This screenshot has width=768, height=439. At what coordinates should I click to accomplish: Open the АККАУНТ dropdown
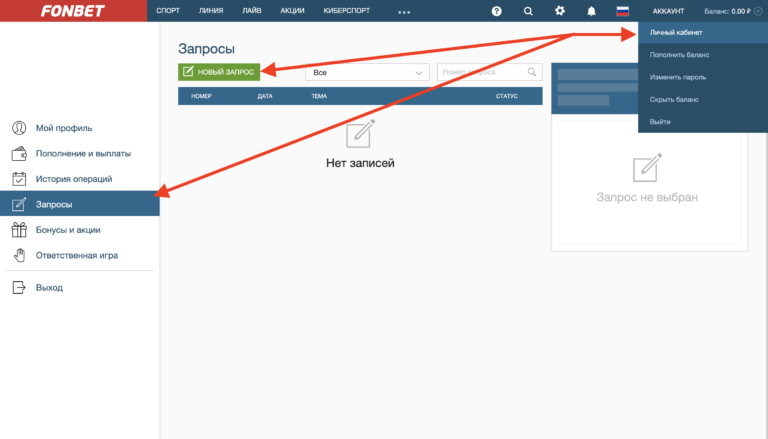click(x=668, y=11)
